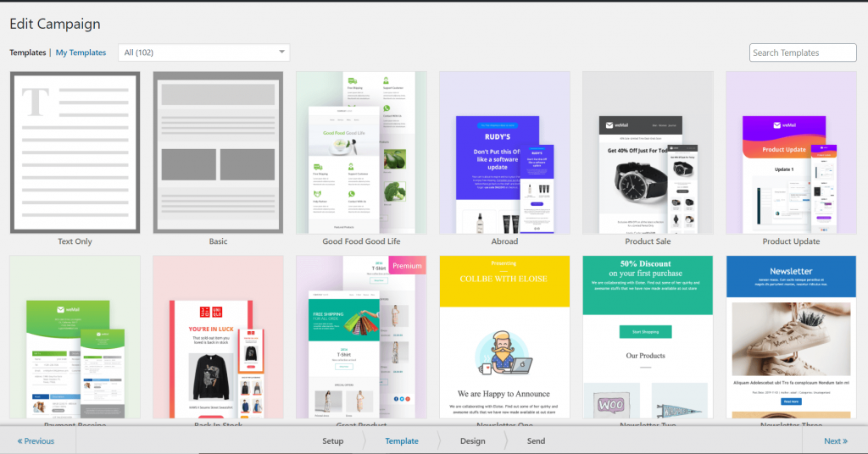Click the Premium badge on T-Shirt template
Viewport: 868px width, 454px height.
(408, 265)
